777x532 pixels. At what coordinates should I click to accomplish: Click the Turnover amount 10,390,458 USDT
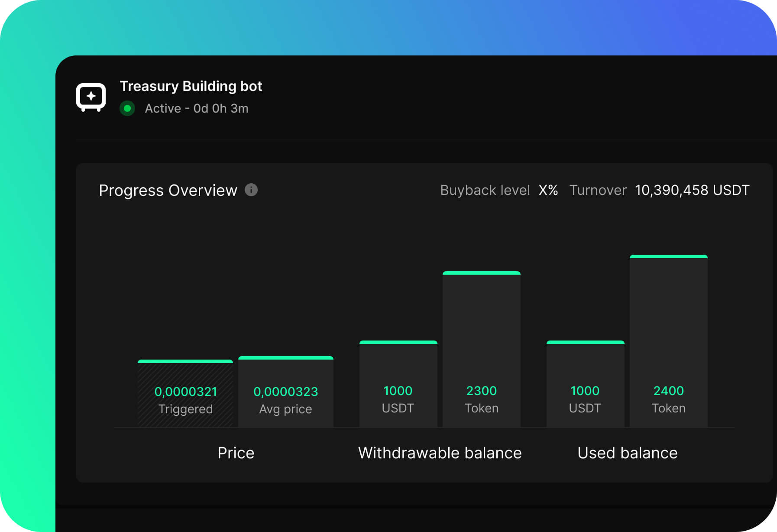click(x=692, y=190)
